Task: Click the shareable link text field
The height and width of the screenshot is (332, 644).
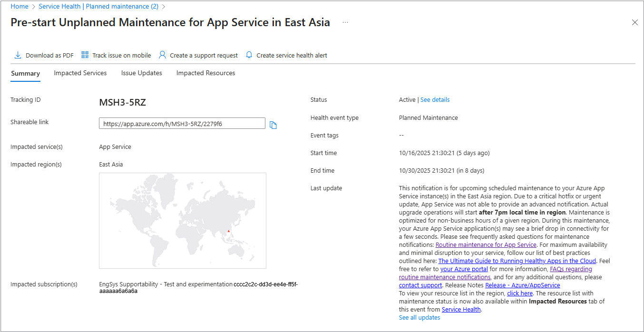Action: pos(182,124)
